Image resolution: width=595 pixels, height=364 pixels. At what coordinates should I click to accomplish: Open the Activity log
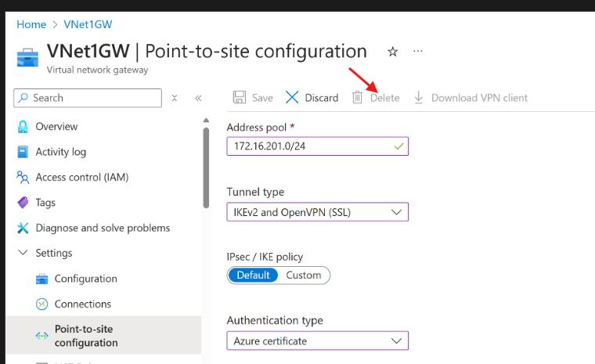click(61, 152)
